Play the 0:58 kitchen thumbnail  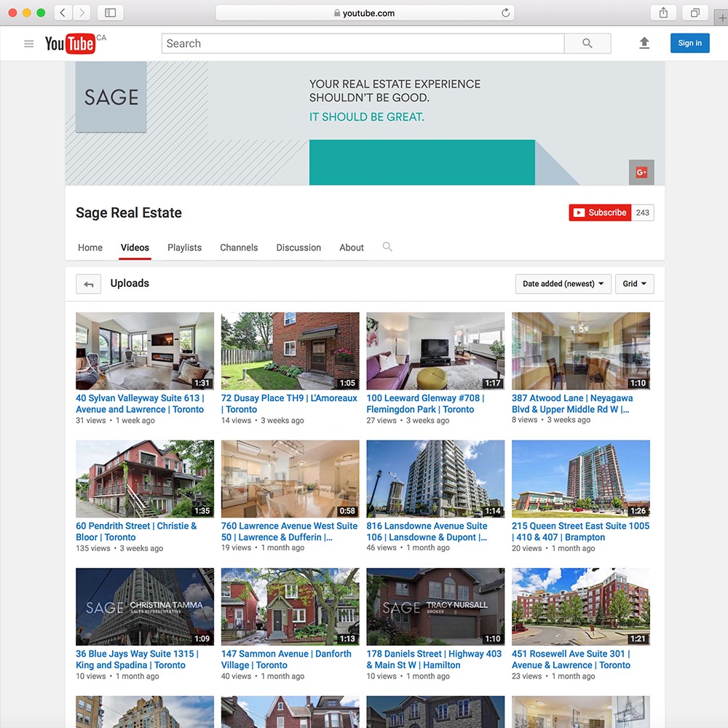click(x=290, y=479)
